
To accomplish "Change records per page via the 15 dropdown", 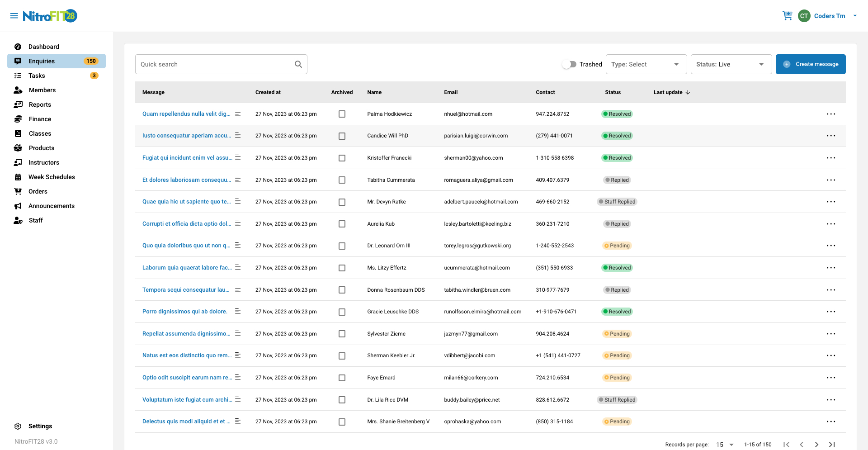I will pos(725,445).
